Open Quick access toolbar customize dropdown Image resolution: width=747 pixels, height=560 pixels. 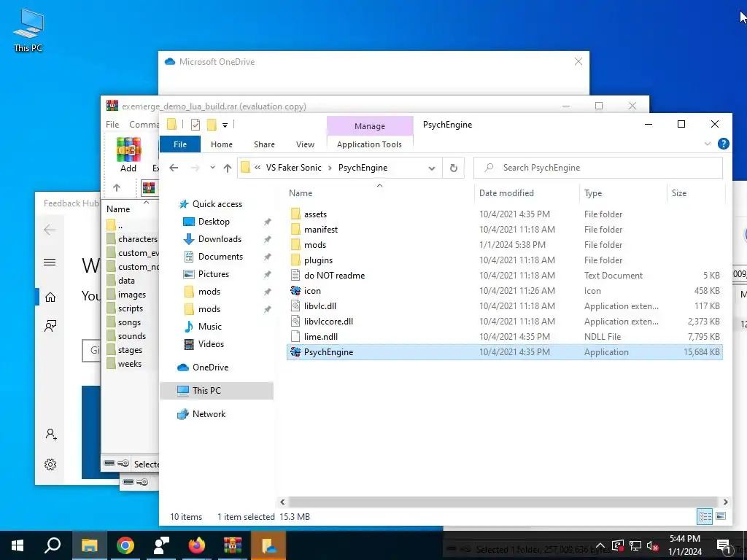(225, 125)
